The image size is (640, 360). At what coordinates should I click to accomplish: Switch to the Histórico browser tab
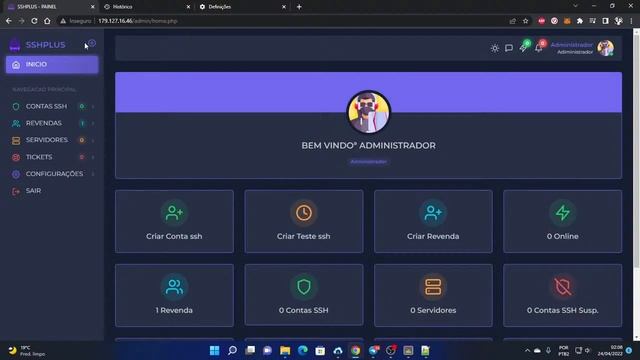146,7
